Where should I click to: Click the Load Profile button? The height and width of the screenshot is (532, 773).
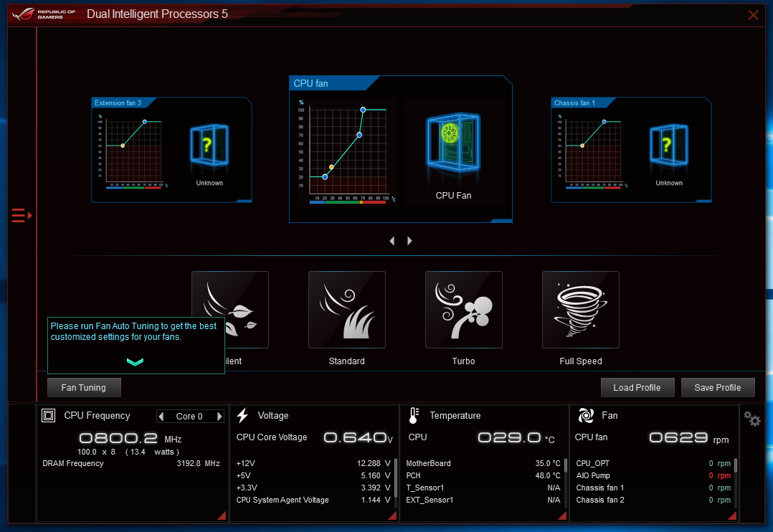(x=637, y=388)
